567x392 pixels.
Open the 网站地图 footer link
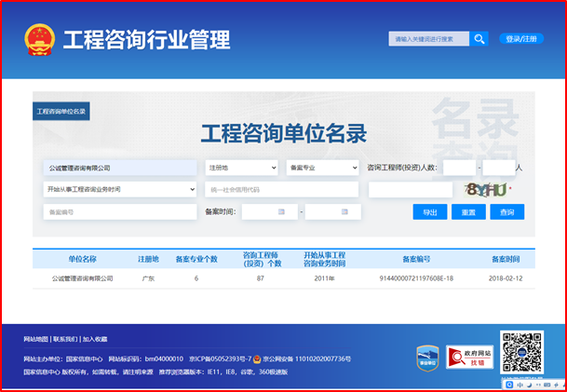[x=35, y=339]
